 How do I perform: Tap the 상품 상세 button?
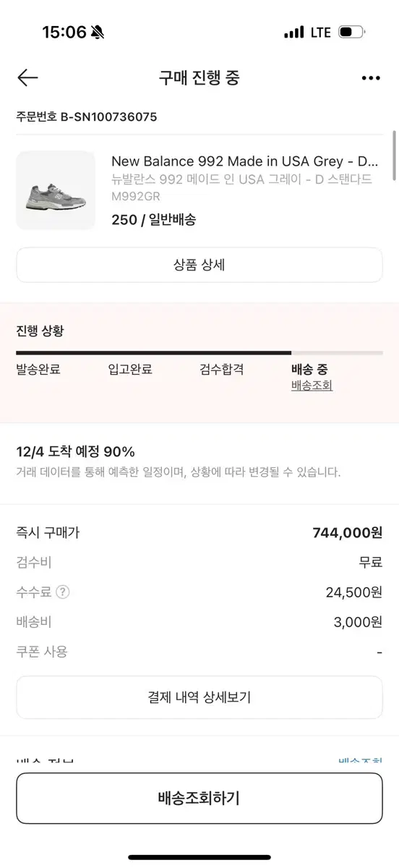click(199, 265)
